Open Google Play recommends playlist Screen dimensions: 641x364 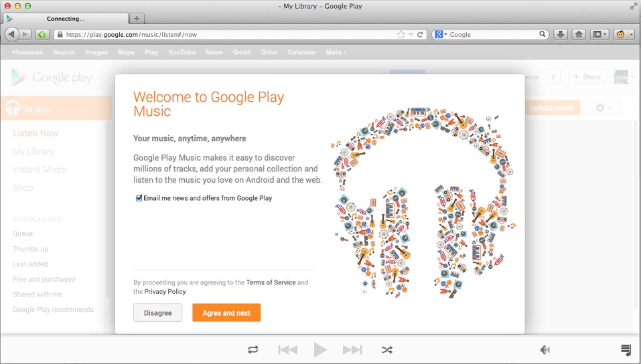[53, 309]
